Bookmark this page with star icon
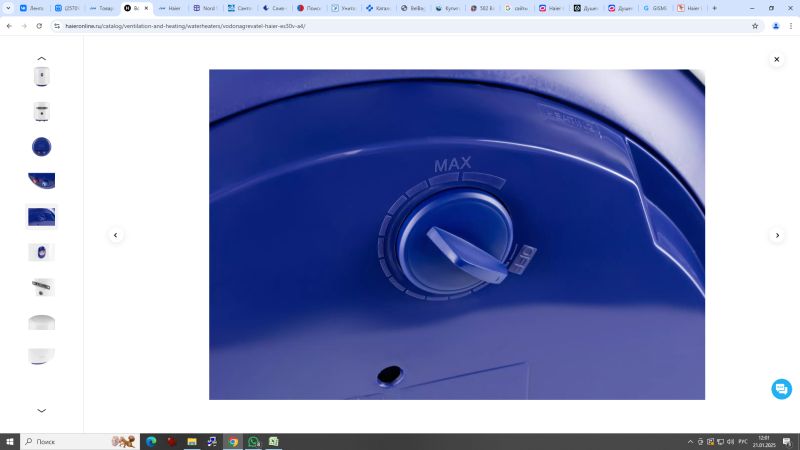This screenshot has height=450, width=800. point(755,26)
